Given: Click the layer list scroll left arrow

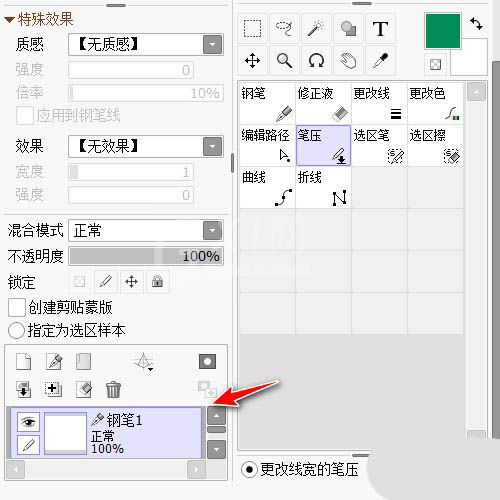Looking at the screenshot, I should tap(15, 469).
